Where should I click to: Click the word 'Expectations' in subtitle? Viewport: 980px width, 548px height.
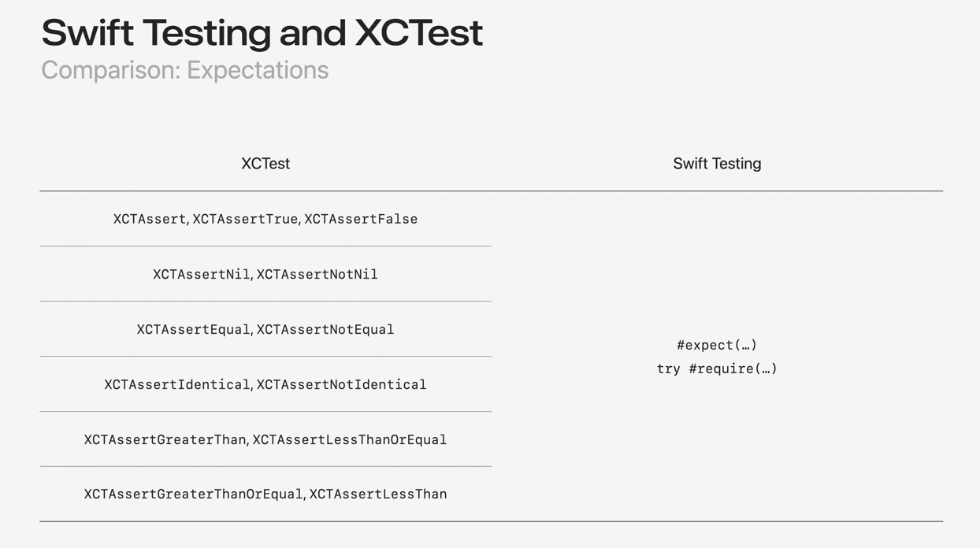tap(258, 71)
